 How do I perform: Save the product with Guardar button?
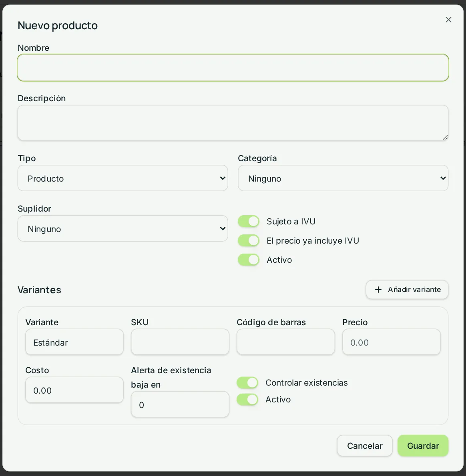[423, 446]
